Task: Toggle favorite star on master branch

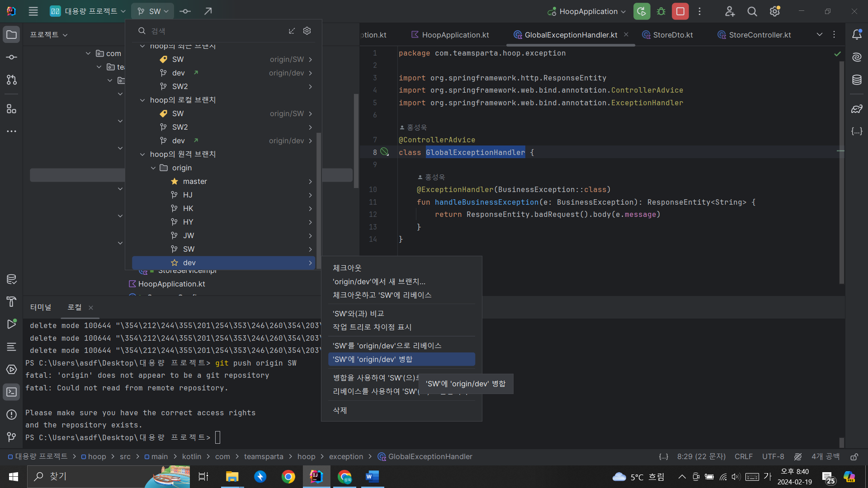Action: click(175, 181)
